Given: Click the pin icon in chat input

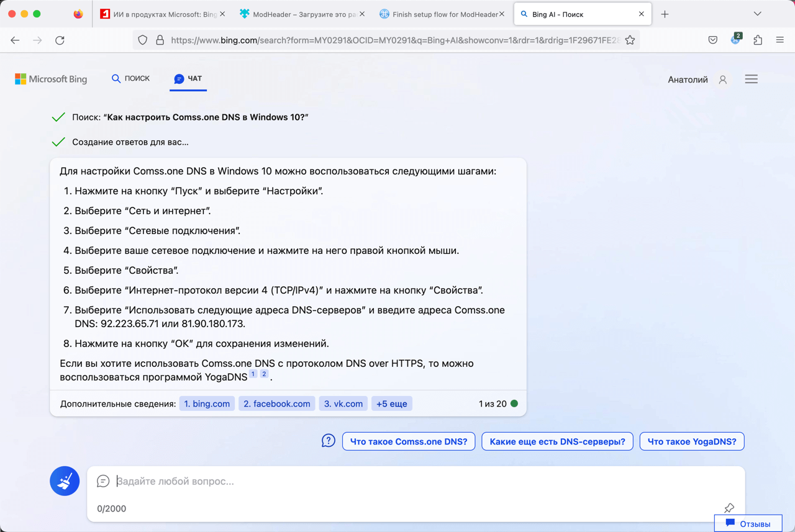Looking at the screenshot, I should 729,508.
